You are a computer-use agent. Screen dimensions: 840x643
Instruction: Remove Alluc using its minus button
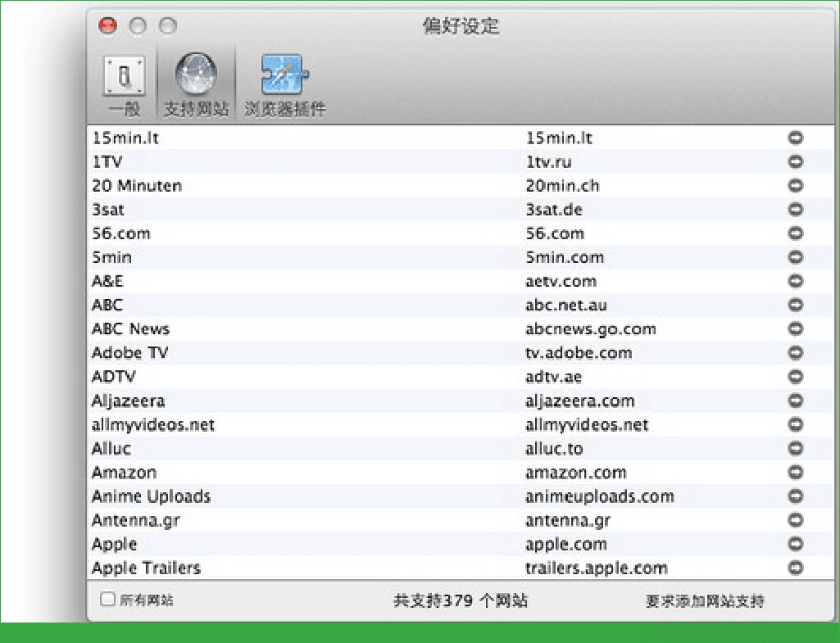795,448
